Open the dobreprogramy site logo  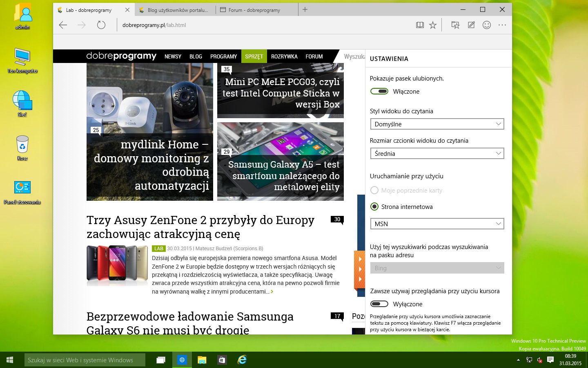click(x=121, y=56)
